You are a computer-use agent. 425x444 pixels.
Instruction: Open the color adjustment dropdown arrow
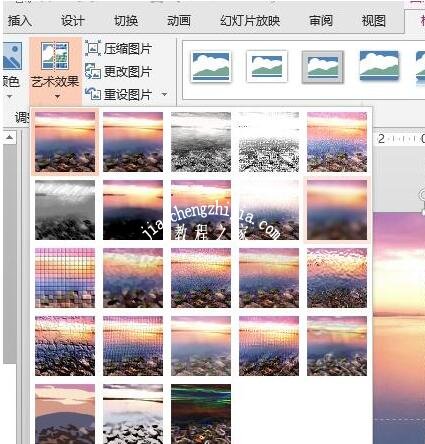(x=9, y=97)
